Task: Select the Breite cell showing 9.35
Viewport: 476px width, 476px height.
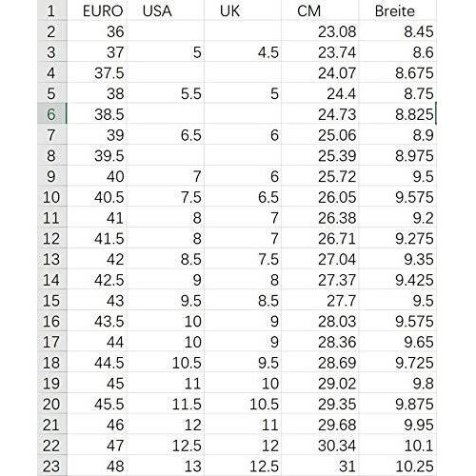Action: [x=397, y=259]
